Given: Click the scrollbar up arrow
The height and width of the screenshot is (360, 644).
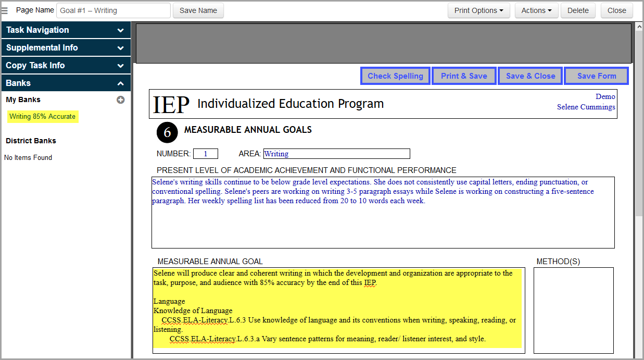Looking at the screenshot, I should (x=639, y=26).
